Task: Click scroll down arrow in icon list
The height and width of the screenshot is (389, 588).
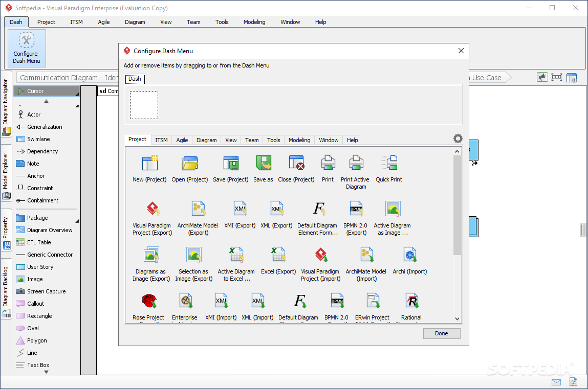Action: pos(457,319)
